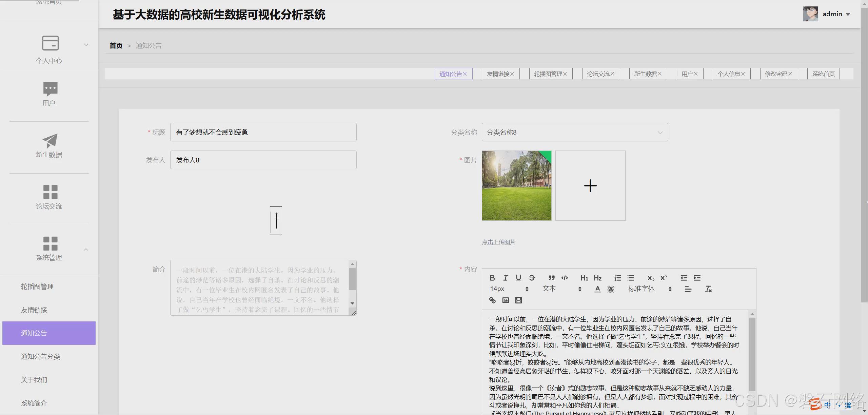This screenshot has width=868, height=415.
Task: Open the 文本 paragraph style dropdown
Action: coord(562,289)
